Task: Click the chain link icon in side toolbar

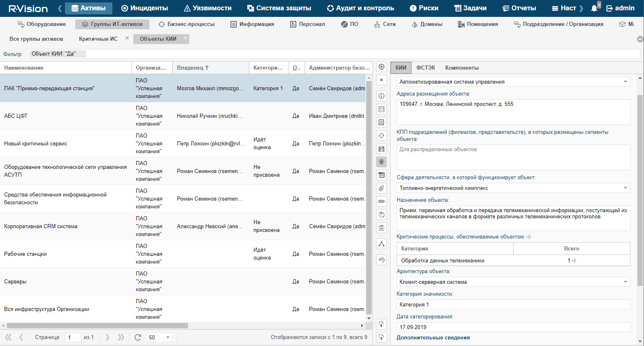Action: (381, 201)
